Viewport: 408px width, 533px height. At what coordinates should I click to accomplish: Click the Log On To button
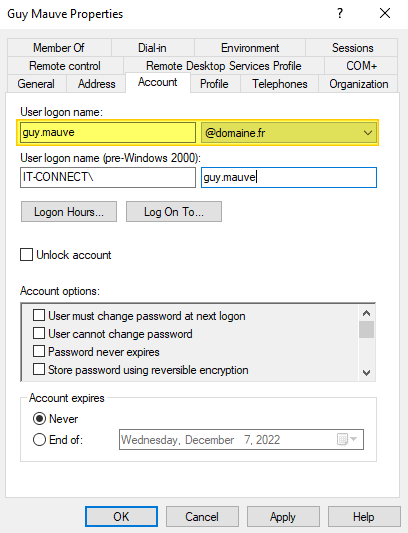[174, 211]
